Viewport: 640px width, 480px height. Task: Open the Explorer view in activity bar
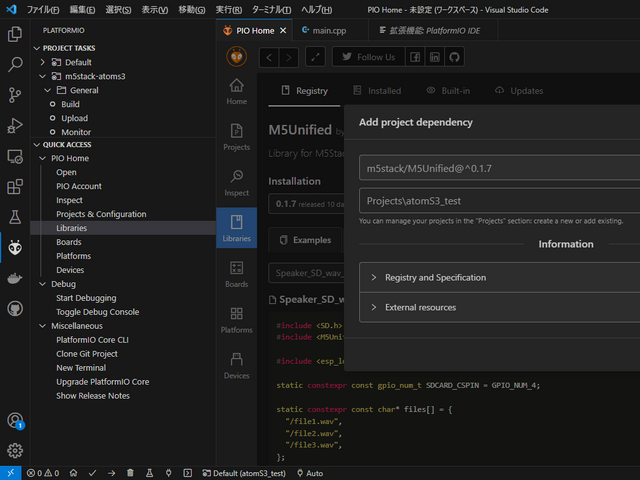(15, 34)
